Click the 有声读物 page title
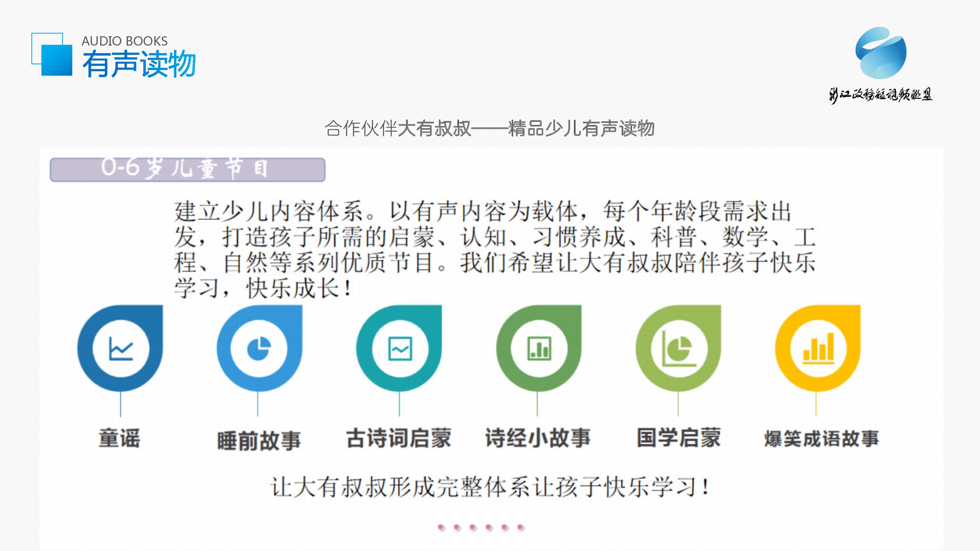 pos(139,64)
